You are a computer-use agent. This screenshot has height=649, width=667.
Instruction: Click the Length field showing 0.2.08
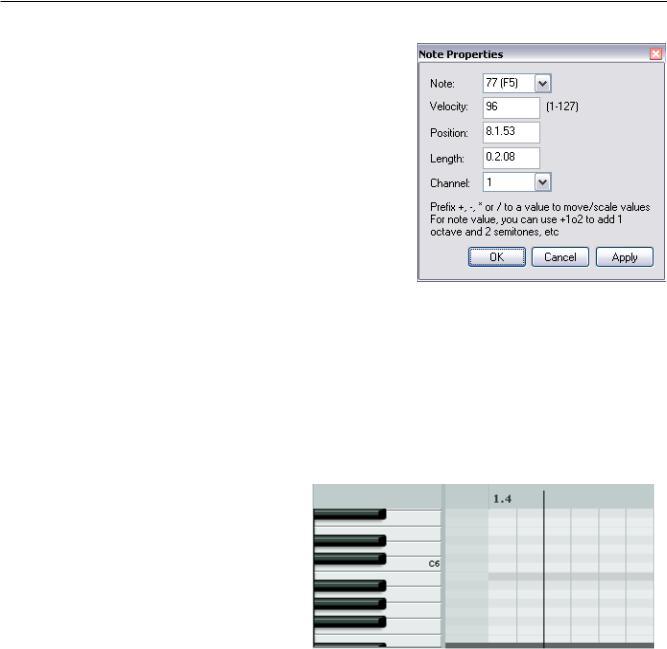511,158
